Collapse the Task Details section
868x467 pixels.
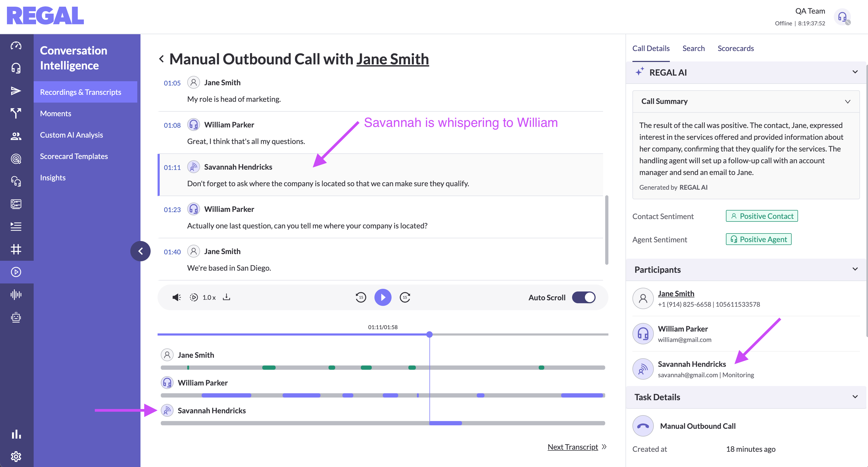tap(855, 396)
